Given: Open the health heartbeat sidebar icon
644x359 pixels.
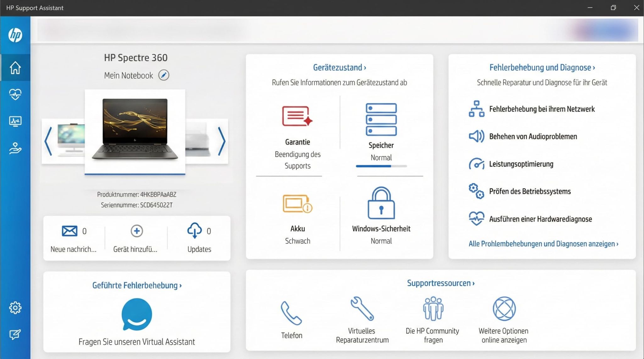Looking at the screenshot, I should (x=15, y=94).
